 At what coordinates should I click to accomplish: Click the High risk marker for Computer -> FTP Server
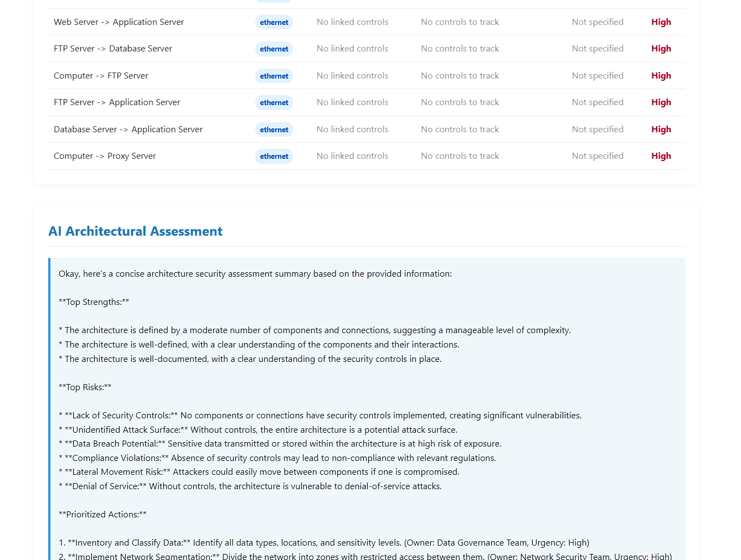(661, 75)
